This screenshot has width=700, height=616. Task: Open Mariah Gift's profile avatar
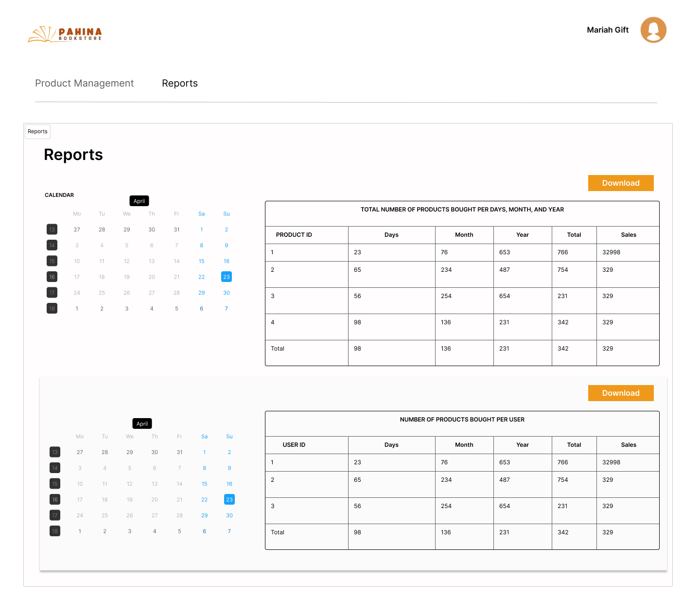click(653, 30)
